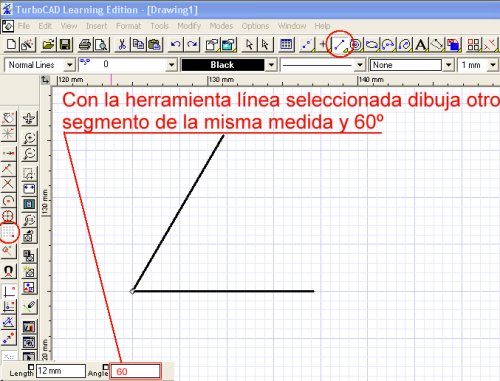Screen dimensions: 500x381
Task: Click the Black color swatch
Action: click(222, 65)
